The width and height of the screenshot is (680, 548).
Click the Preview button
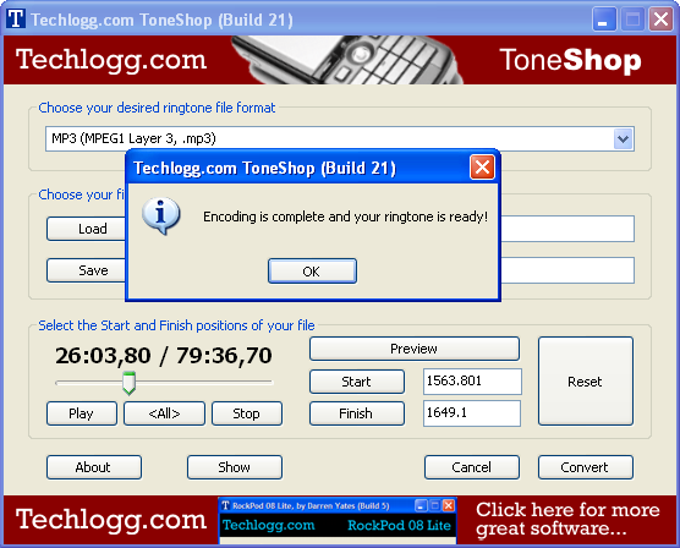point(414,349)
